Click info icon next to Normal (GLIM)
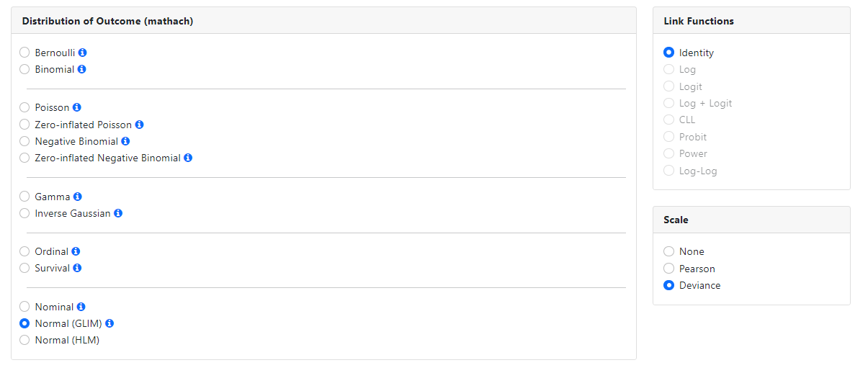The image size is (868, 373). click(109, 323)
